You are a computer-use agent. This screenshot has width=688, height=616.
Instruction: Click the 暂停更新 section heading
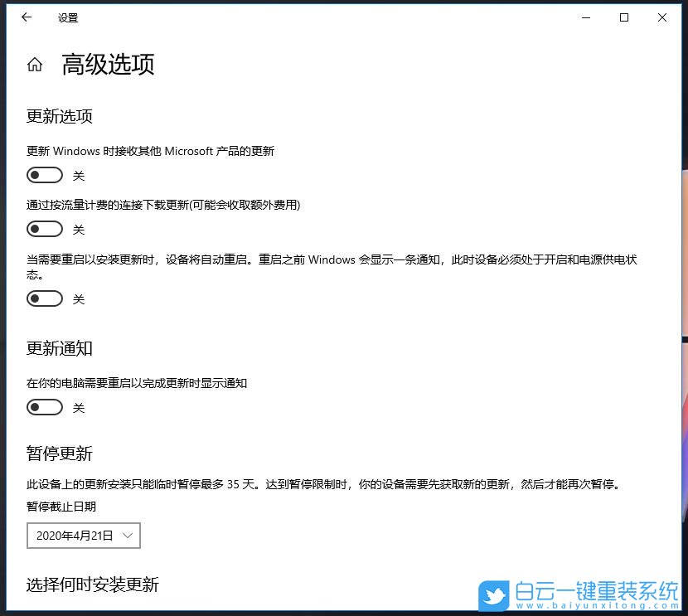pos(59,454)
